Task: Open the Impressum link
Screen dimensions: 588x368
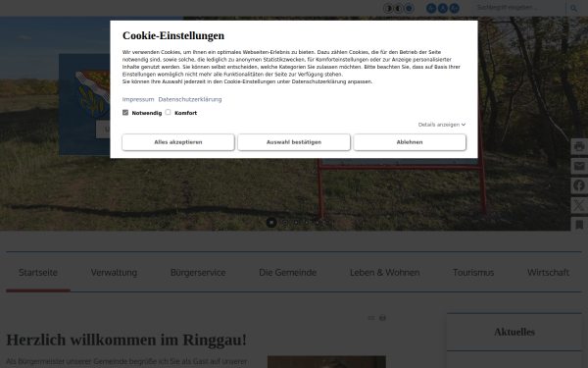Action: 138,99
